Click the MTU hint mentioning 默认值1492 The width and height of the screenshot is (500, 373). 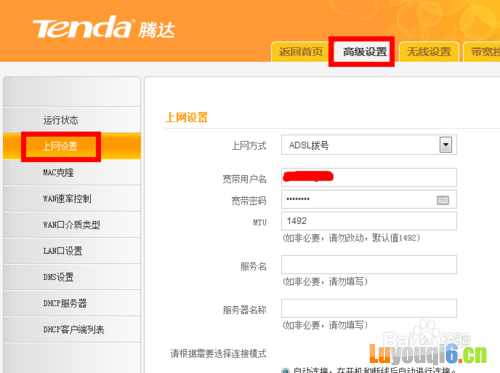click(351, 238)
